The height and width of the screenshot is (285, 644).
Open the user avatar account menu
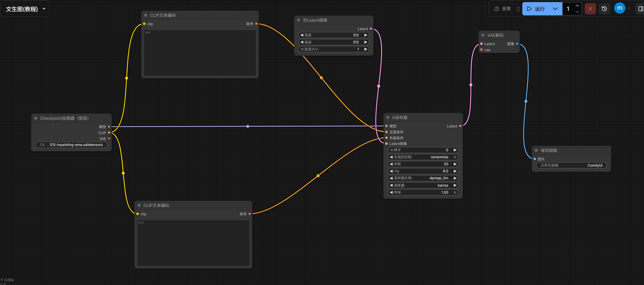coord(619,8)
